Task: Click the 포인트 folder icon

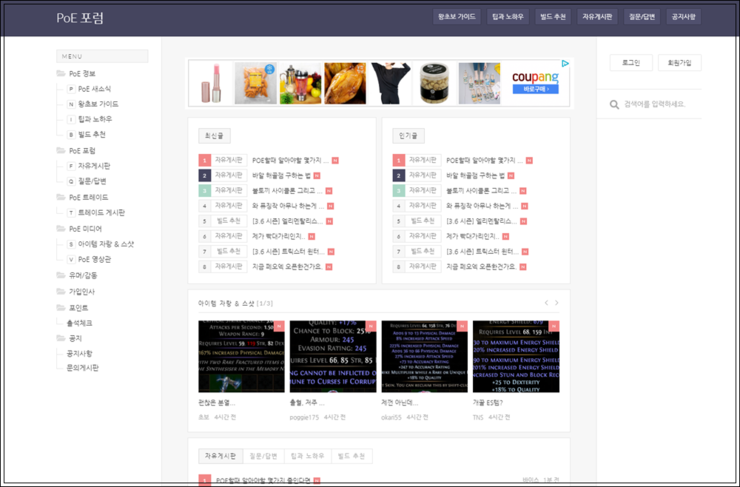Action: pos(61,308)
